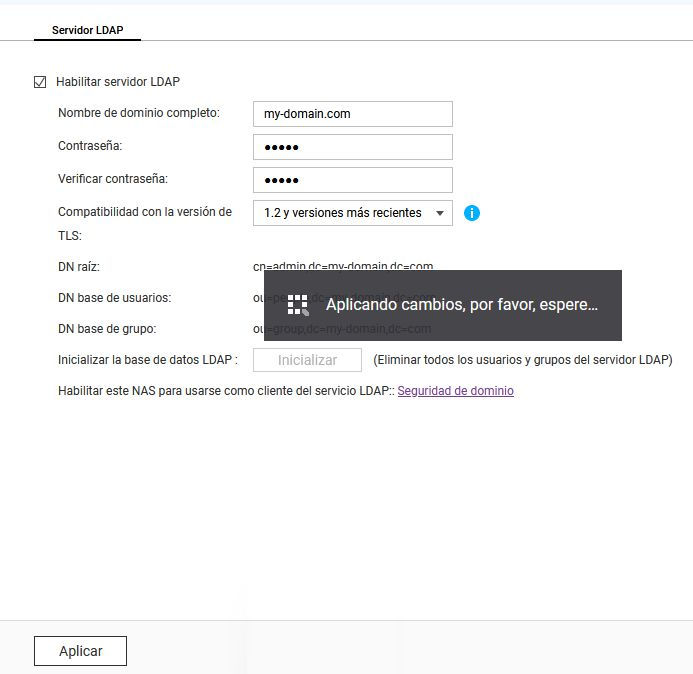The height and width of the screenshot is (674, 693).
Task: Click the DN base de grupo value
Action: click(343, 329)
